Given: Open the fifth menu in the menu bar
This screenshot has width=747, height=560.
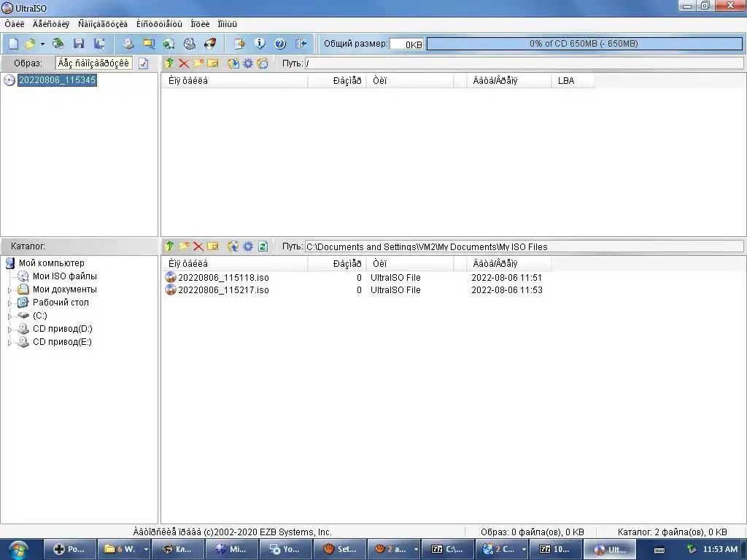Looking at the screenshot, I should tap(200, 24).
